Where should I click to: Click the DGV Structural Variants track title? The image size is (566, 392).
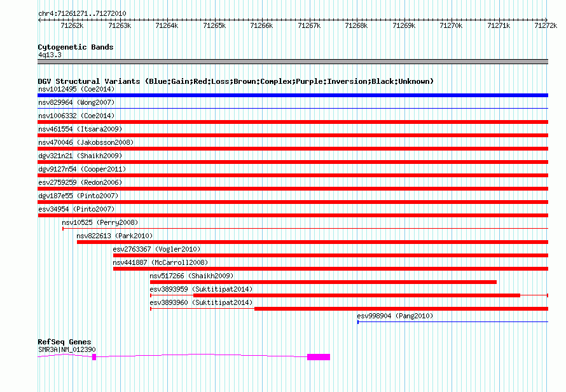pos(235,81)
